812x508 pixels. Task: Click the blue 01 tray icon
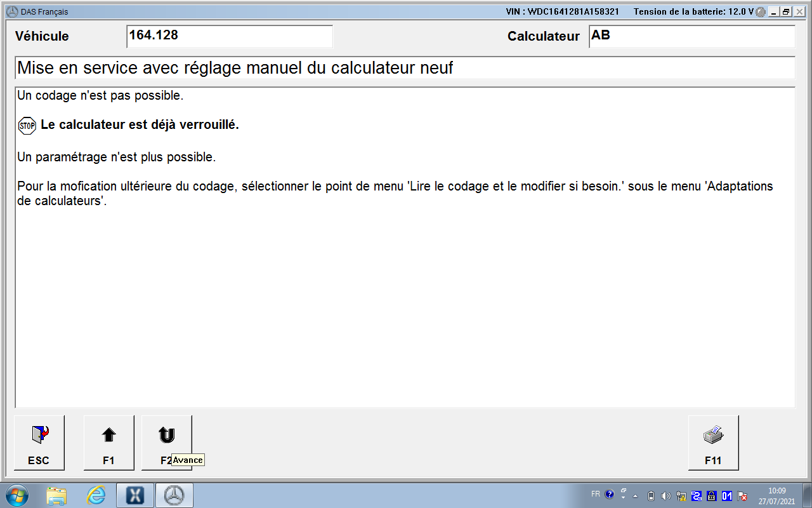tap(727, 496)
